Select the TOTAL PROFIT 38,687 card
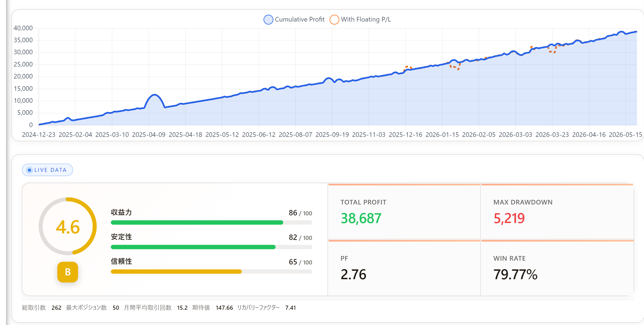644x325 pixels. (404, 212)
